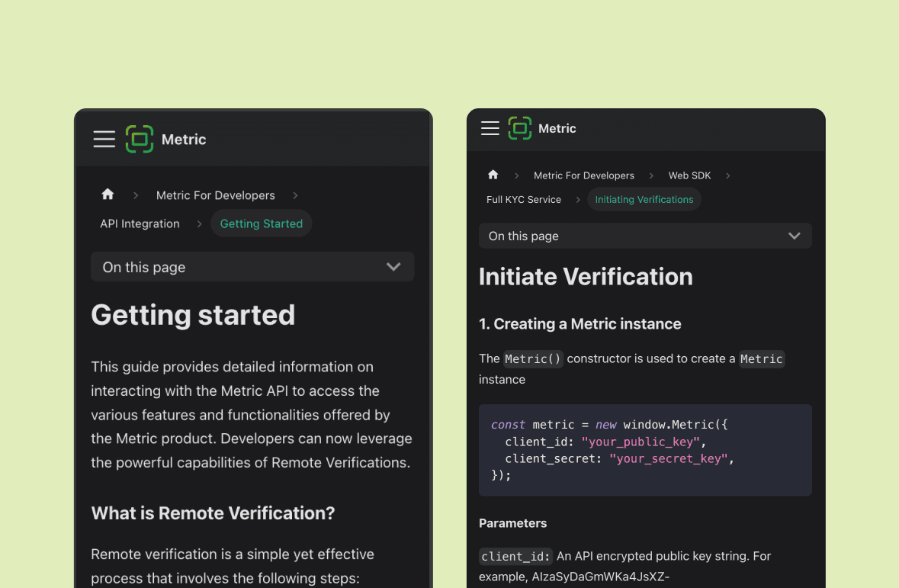
Task: Navigate home via the right breadcrumb house icon
Action: click(x=493, y=175)
